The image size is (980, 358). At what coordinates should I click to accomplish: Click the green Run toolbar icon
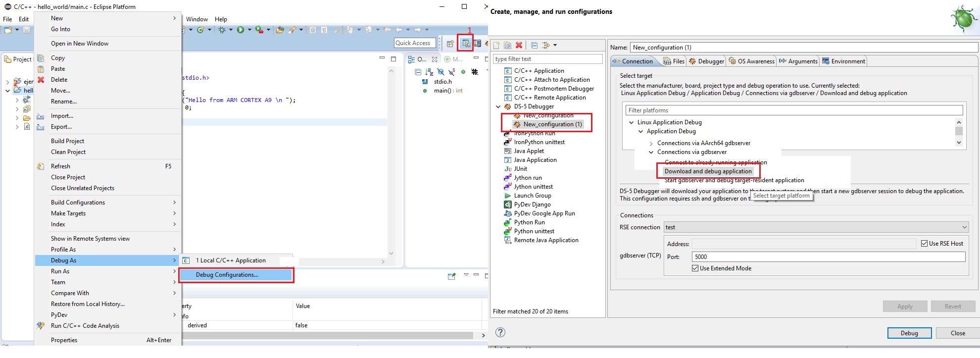(x=241, y=30)
